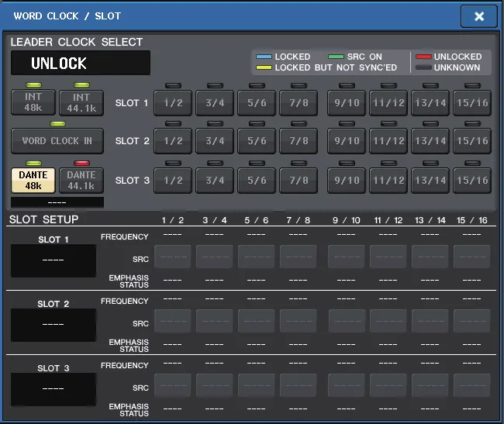Click the UNLOCK leader clock status display
The image size is (504, 424).
(x=81, y=63)
